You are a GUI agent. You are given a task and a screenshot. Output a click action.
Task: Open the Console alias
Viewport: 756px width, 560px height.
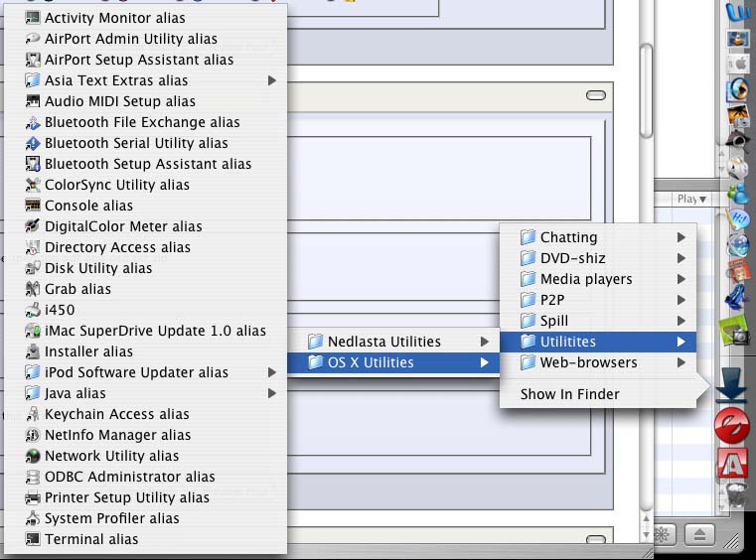click(146, 206)
